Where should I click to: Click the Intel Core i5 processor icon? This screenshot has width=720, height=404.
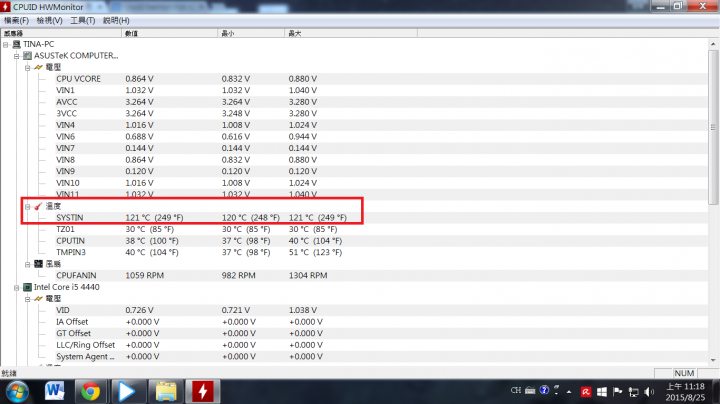click(x=28, y=287)
